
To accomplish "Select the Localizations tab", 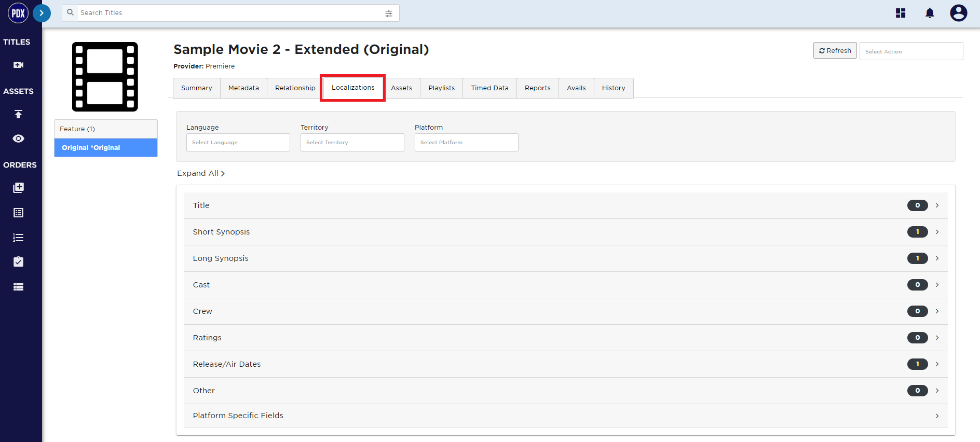I will point(353,88).
